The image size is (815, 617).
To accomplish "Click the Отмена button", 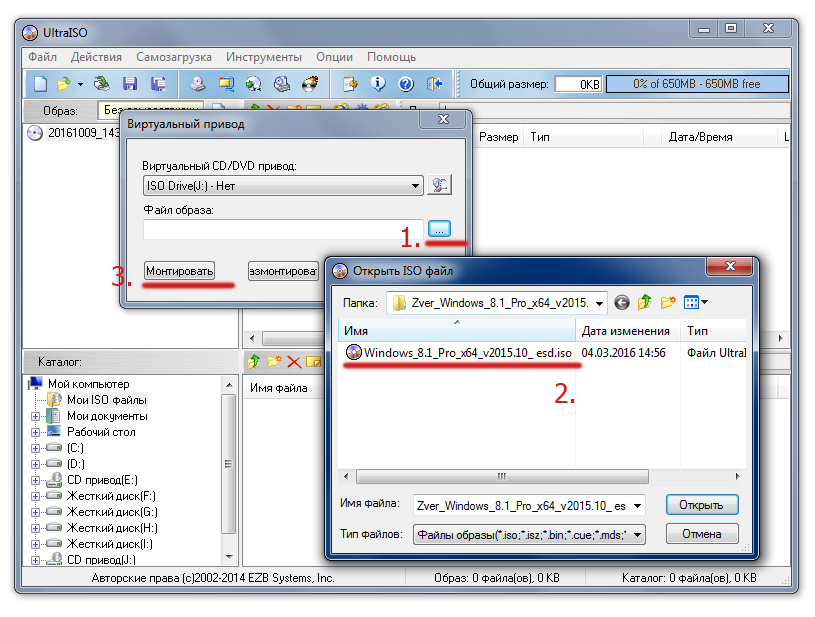I will pyautogui.click(x=702, y=534).
